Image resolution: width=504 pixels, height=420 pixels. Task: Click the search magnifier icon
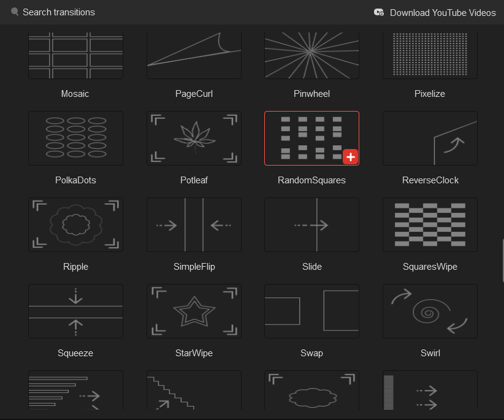[15, 12]
